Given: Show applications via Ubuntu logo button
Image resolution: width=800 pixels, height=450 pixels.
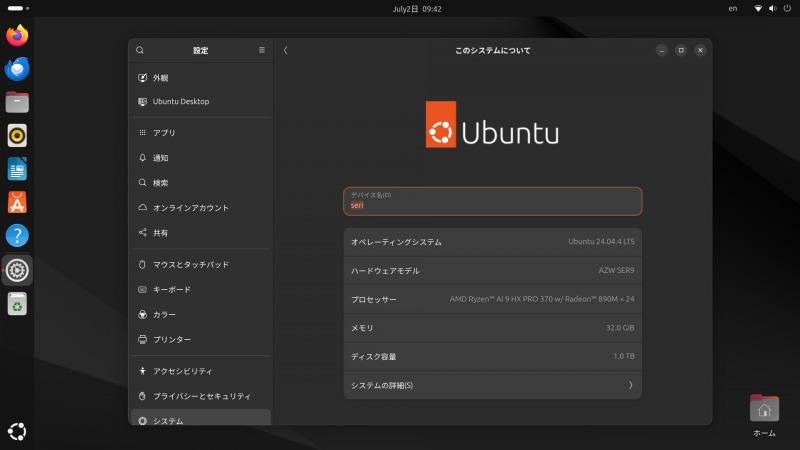Looking at the screenshot, I should pos(17,432).
